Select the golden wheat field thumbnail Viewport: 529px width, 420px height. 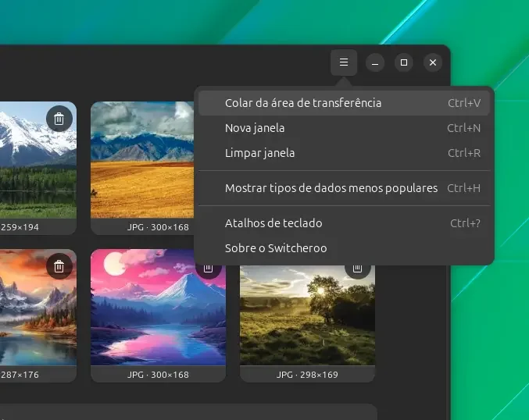(142, 160)
